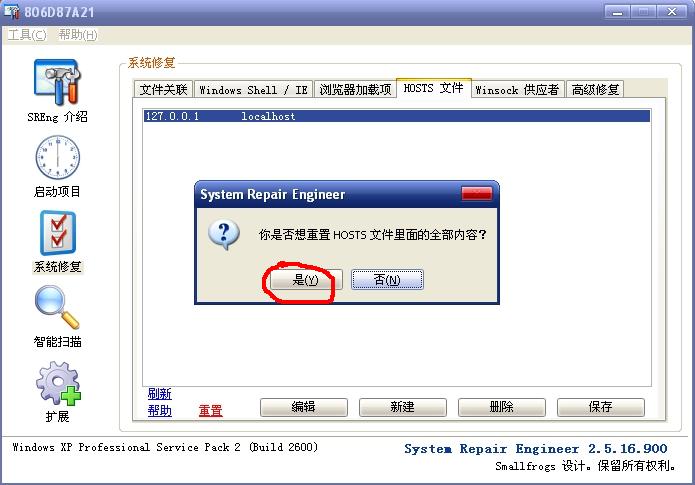Click the question mark dialog icon
Viewport: 695px width, 485px height.
(224, 235)
